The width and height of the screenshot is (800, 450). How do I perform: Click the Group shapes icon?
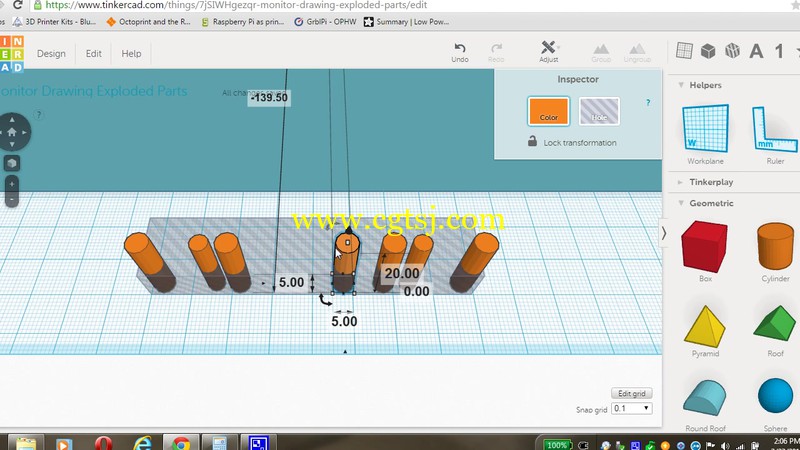(x=601, y=53)
